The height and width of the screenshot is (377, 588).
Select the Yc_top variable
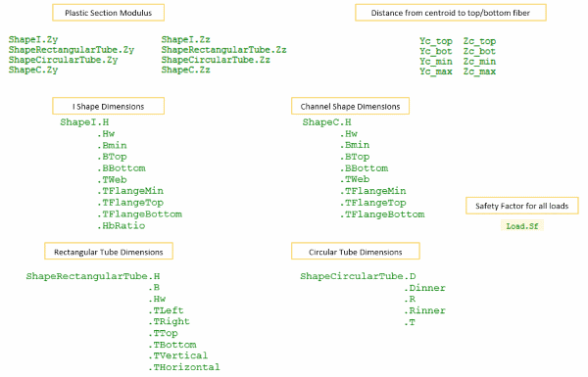(436, 41)
